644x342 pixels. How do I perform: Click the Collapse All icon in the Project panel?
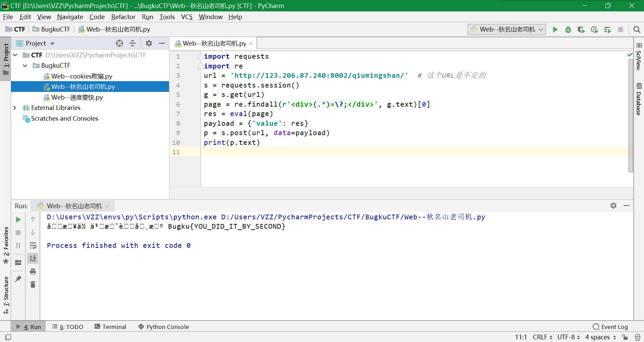click(132, 43)
